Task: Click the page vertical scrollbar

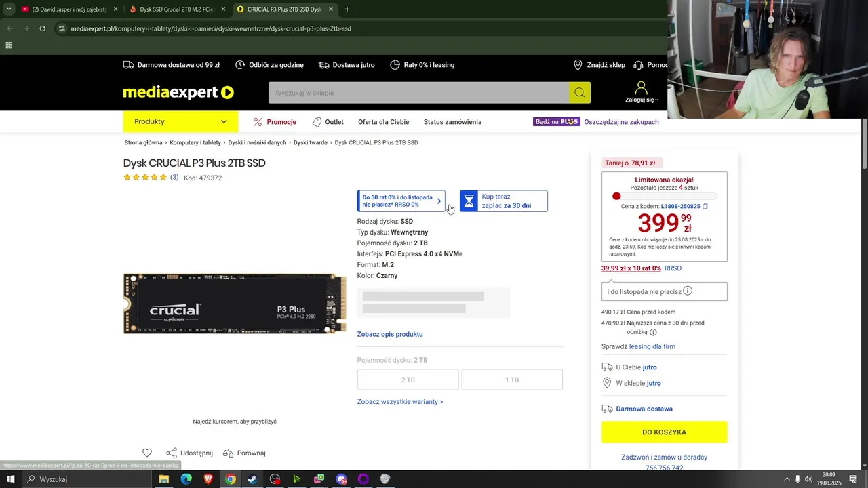Action: pyautogui.click(x=865, y=144)
